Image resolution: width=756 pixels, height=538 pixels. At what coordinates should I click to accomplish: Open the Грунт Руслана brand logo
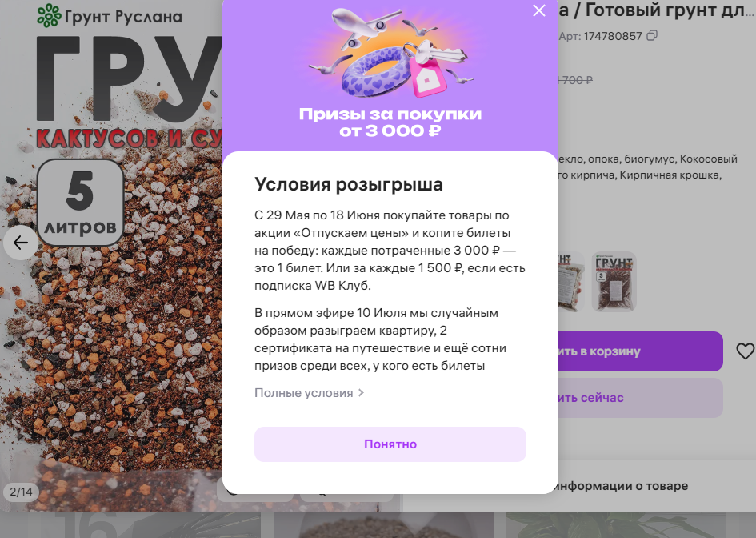110,16
